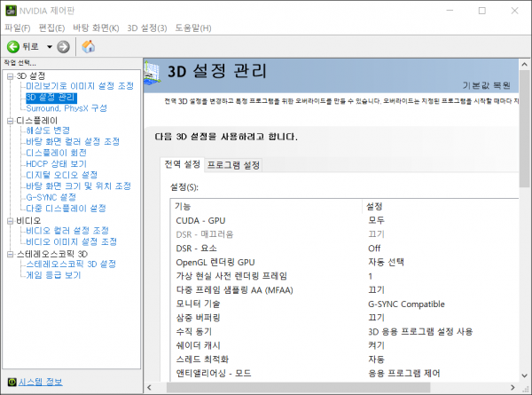Open 바탕 화면 컬러 설정 조정

(x=73, y=142)
